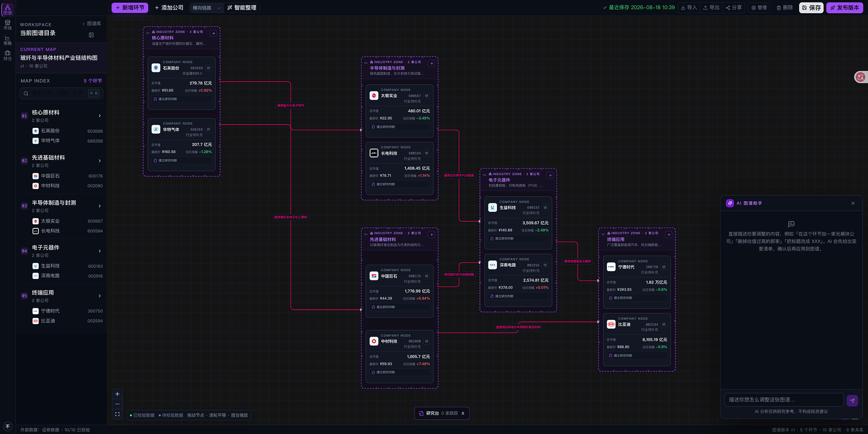868x434 pixels.
Task: Click 最近保存 2026-08-18 10:39 status text
Action: click(x=639, y=8)
